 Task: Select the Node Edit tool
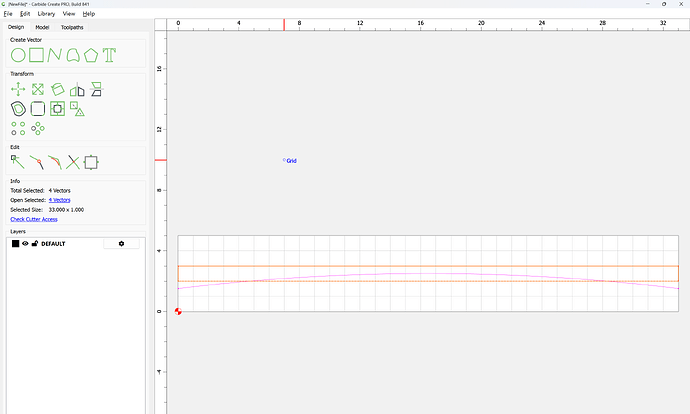pos(18,162)
